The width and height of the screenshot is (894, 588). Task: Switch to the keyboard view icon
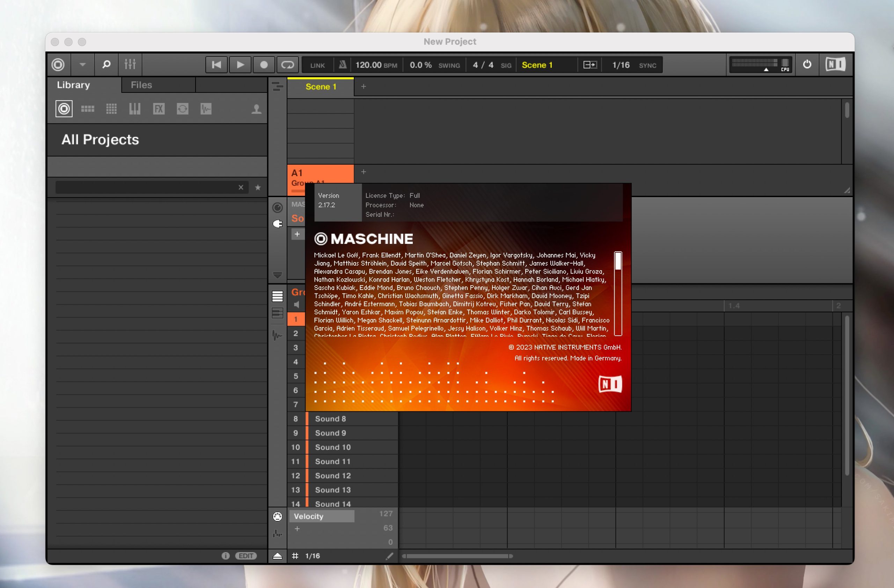point(277,313)
